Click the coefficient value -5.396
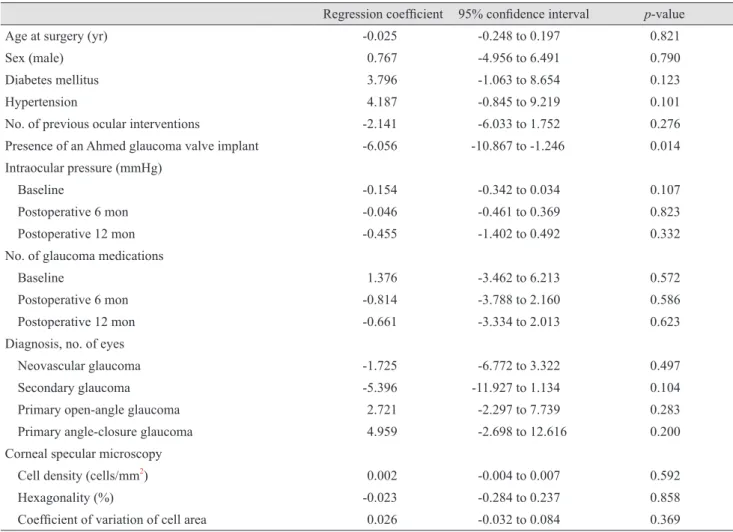733x532 pixels. pyautogui.click(x=380, y=388)
